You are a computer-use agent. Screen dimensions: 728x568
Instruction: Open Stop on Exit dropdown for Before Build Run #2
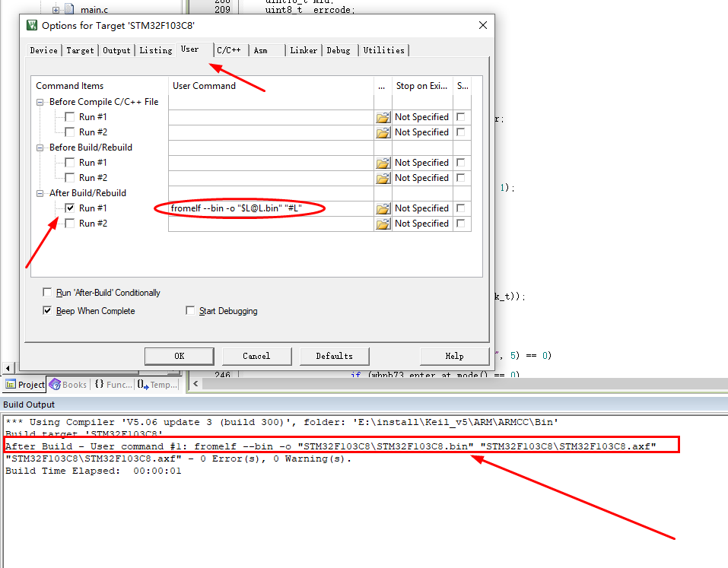point(422,178)
